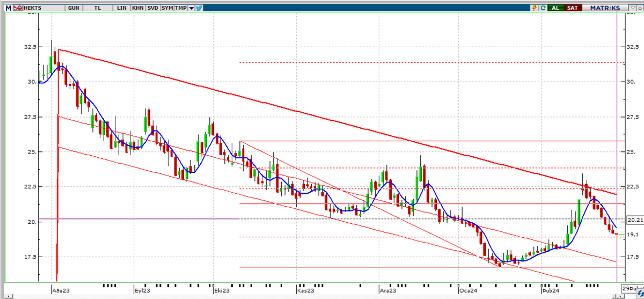Click the orange lightning bolt icon
The image size is (644, 299).
534,8
